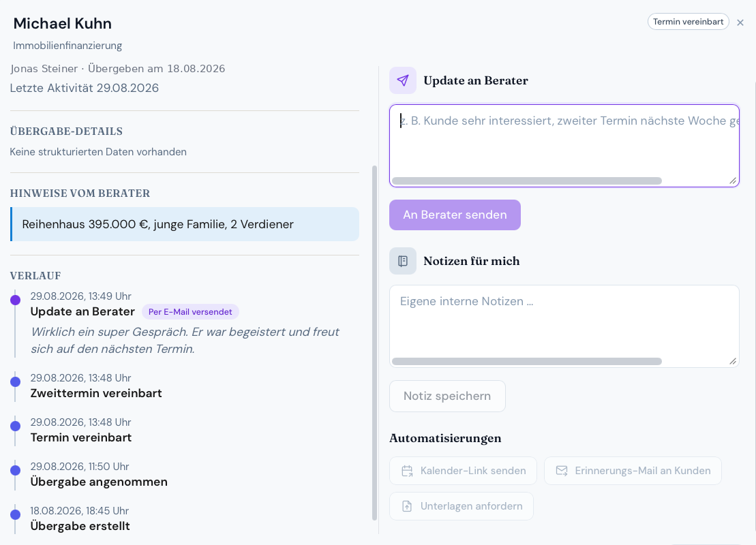Click the horizontal scrollbar in the update text area
Image resolution: width=756 pixels, height=545 pixels.
[x=526, y=181]
